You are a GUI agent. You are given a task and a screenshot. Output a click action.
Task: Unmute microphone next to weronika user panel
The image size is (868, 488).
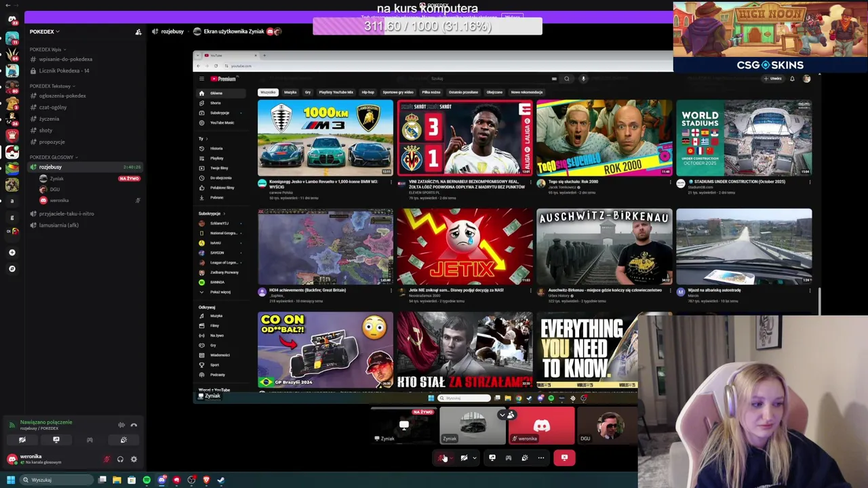[106, 460]
